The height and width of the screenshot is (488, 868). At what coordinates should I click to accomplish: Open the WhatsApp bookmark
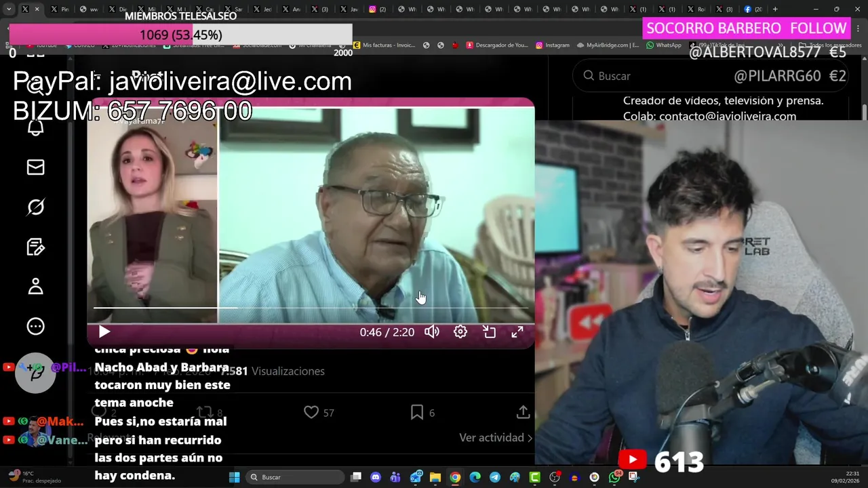[664, 45]
